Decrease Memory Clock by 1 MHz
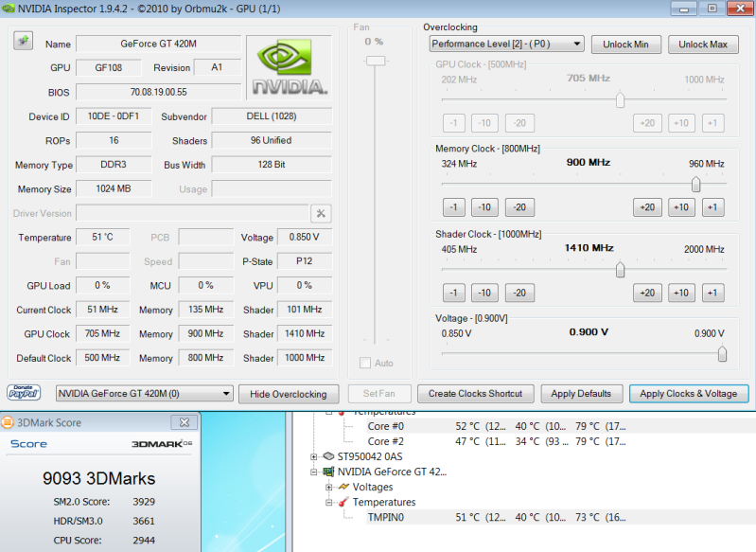Screen dimensions: 756x552 454,207
